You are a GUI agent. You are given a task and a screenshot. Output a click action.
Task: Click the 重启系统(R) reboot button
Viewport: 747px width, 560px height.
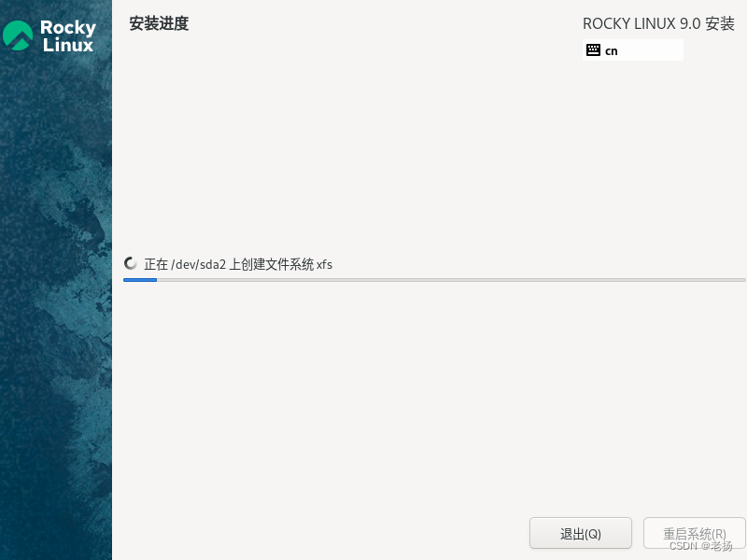click(694, 533)
